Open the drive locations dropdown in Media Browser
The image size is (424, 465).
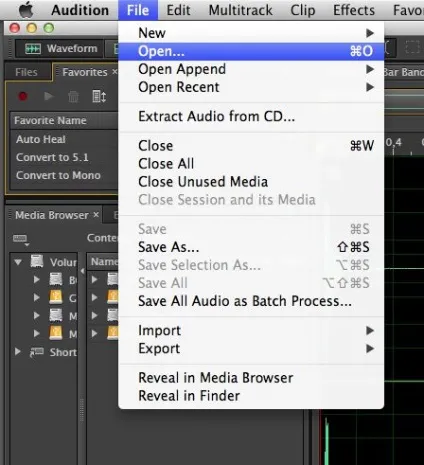21,239
